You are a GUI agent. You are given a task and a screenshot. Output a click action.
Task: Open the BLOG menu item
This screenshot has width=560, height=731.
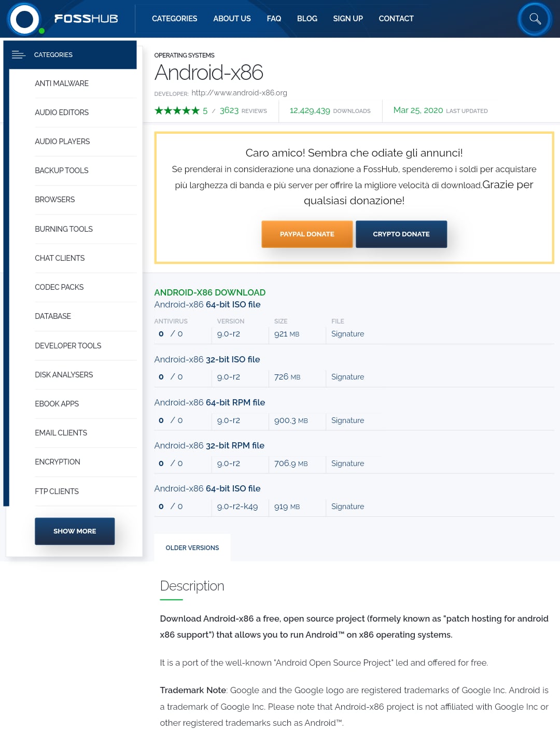click(307, 19)
